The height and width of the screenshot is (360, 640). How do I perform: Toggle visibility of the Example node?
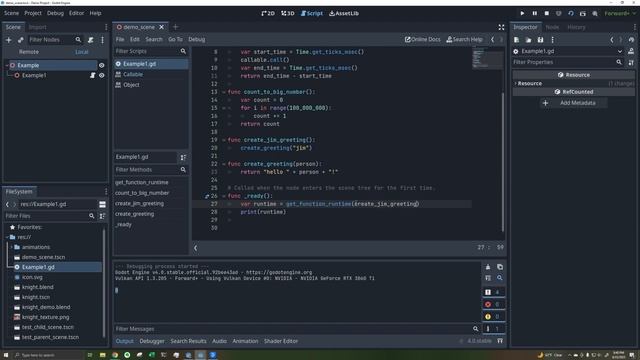click(x=102, y=65)
